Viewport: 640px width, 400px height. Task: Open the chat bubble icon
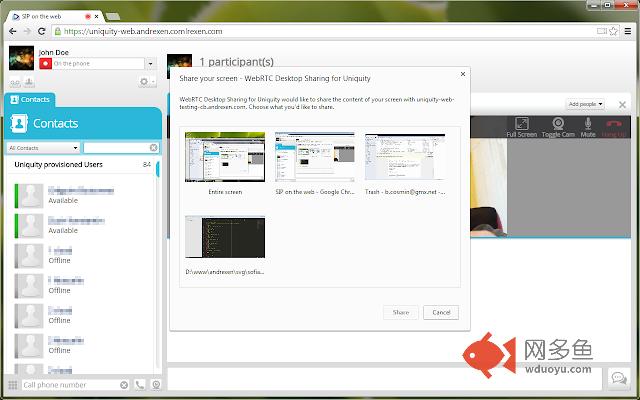pos(618,378)
